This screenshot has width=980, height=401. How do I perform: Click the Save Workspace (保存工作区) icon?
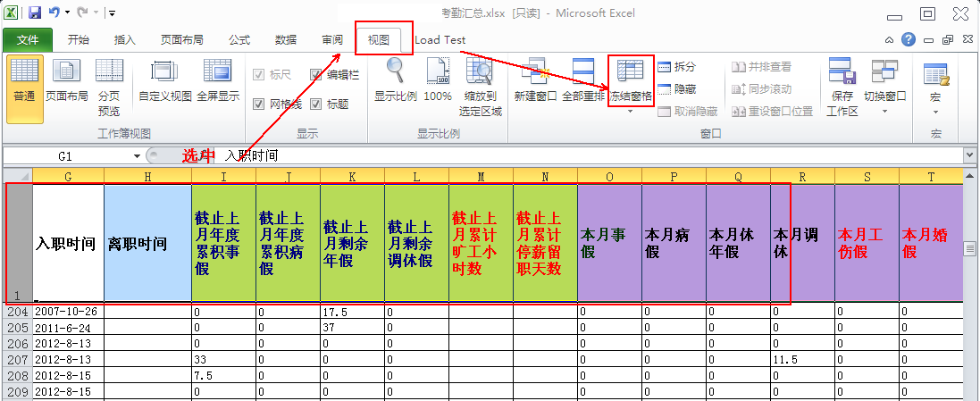point(842,73)
